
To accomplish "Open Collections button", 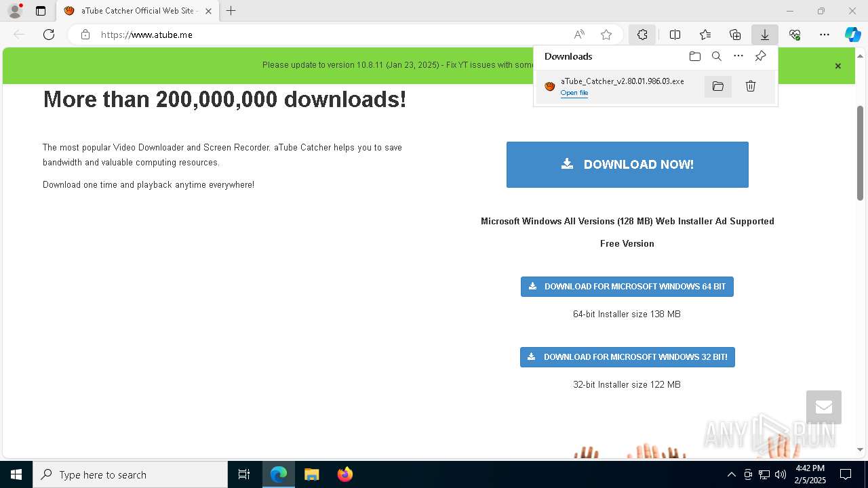I will (735, 35).
